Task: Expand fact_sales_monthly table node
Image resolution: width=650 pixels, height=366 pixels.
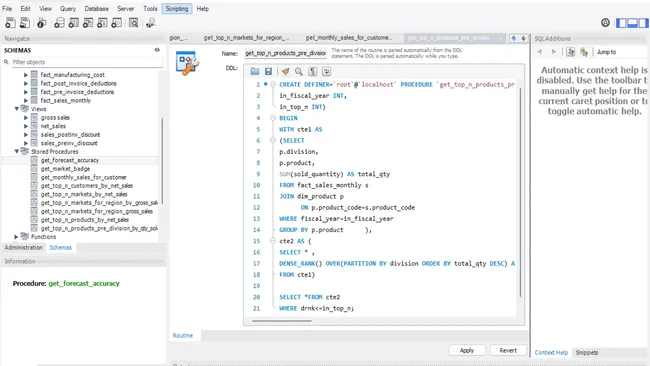Action: pyautogui.click(x=26, y=100)
